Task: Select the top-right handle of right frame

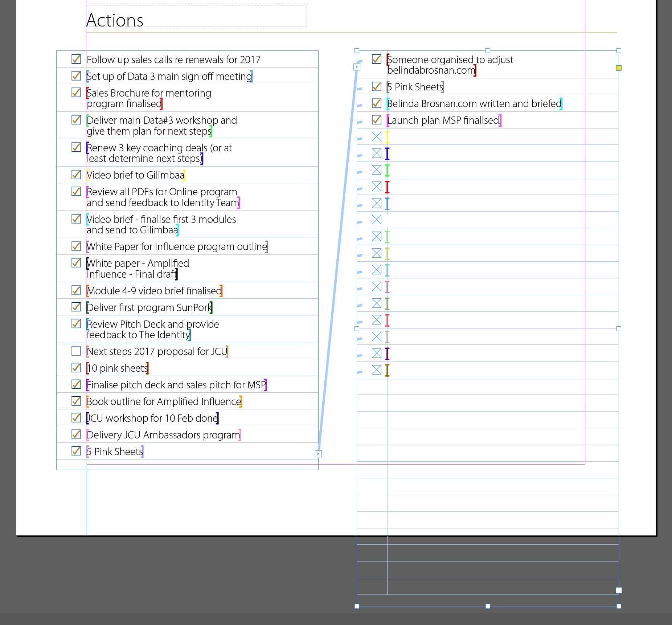Action: tap(619, 51)
